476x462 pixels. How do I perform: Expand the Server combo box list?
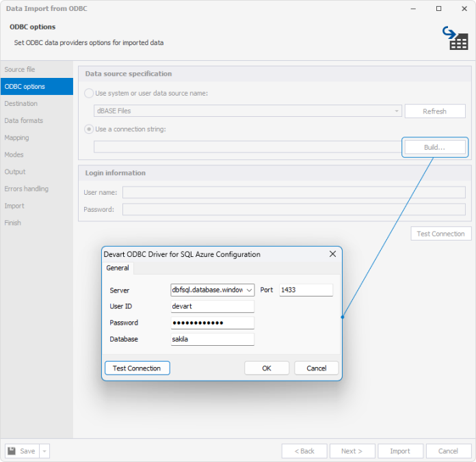(x=249, y=290)
